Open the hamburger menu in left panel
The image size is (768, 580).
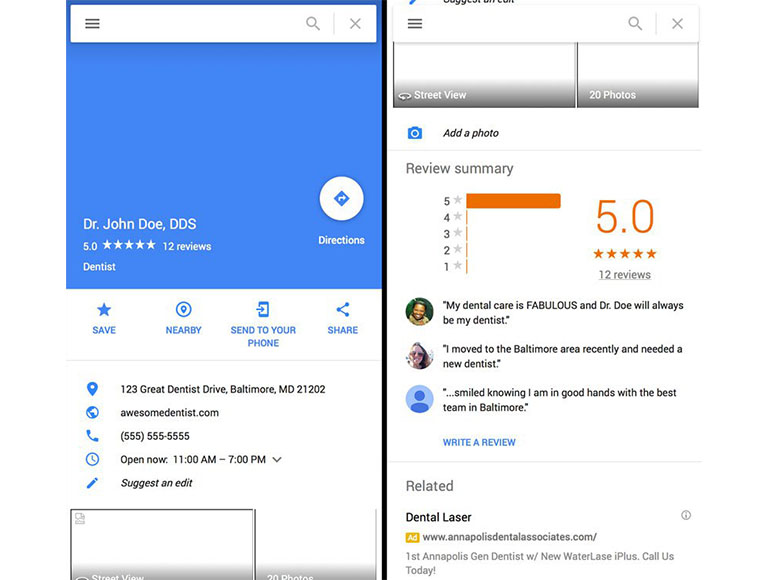(92, 24)
